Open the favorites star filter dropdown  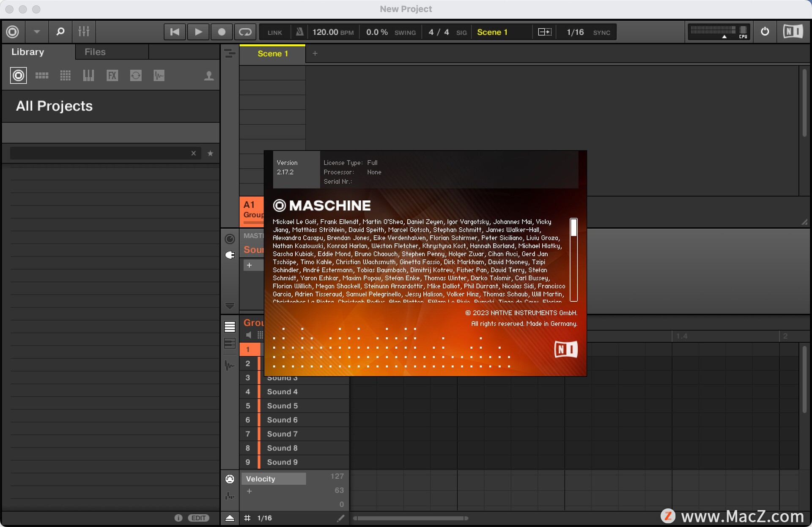click(x=210, y=153)
